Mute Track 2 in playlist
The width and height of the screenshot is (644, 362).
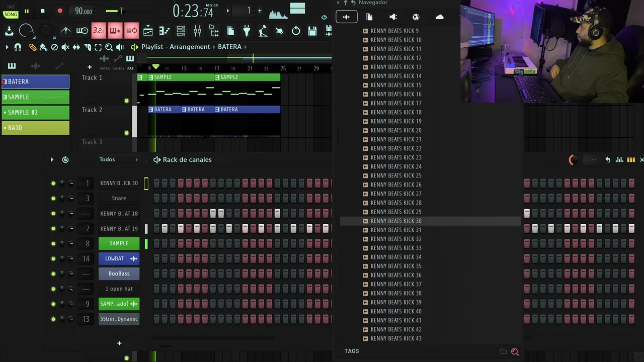tap(127, 133)
